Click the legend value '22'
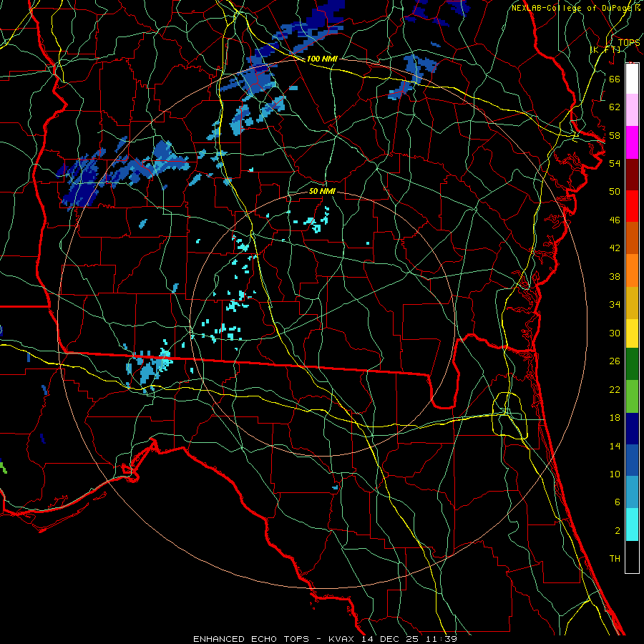The width and height of the screenshot is (644, 644). pos(615,389)
